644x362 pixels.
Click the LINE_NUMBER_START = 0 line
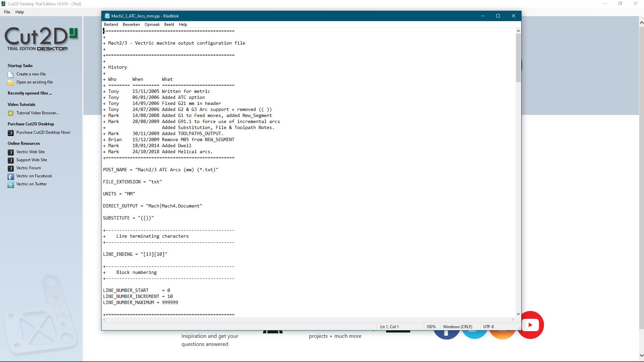(x=137, y=290)
